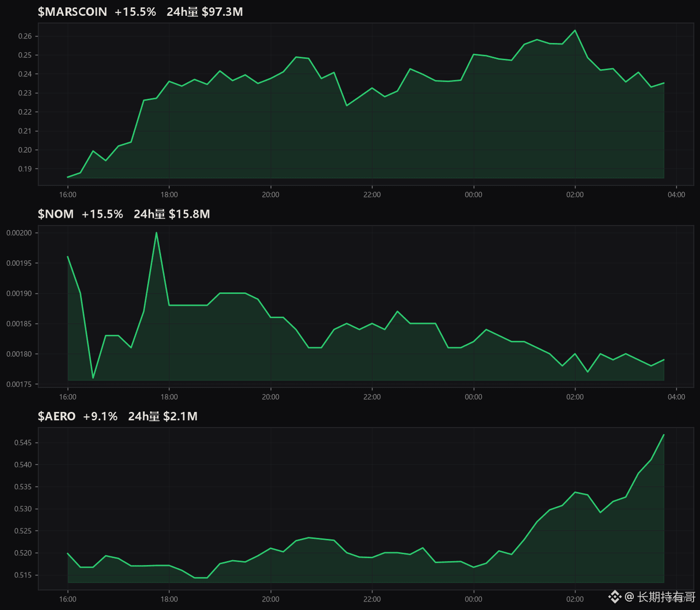
Task: Click the AERO line's final highest point
Action: 663,435
